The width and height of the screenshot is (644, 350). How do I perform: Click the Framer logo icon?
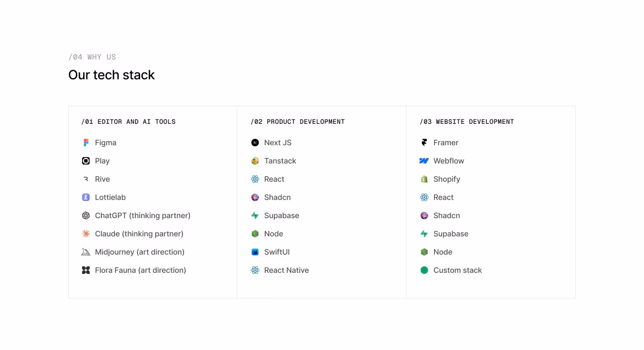(x=425, y=143)
